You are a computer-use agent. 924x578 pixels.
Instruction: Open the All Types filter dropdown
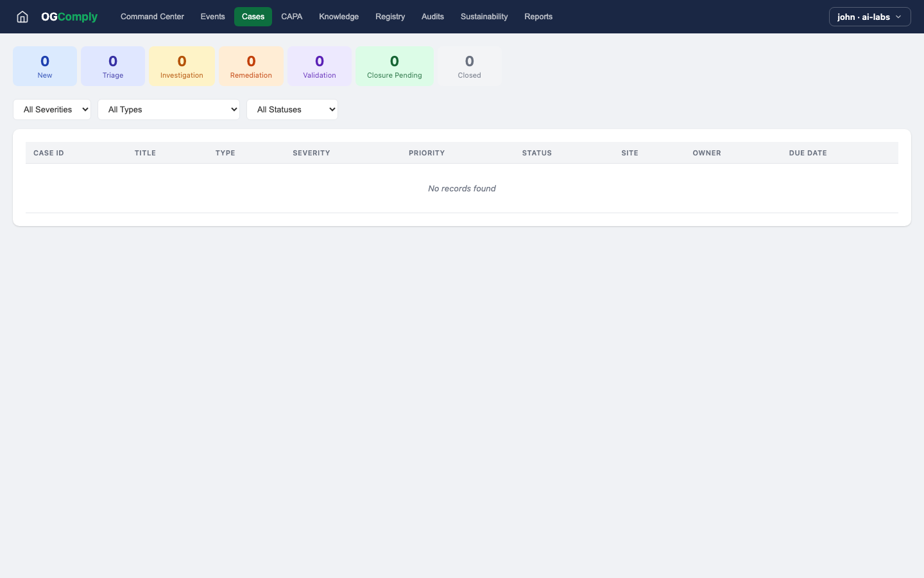169,109
